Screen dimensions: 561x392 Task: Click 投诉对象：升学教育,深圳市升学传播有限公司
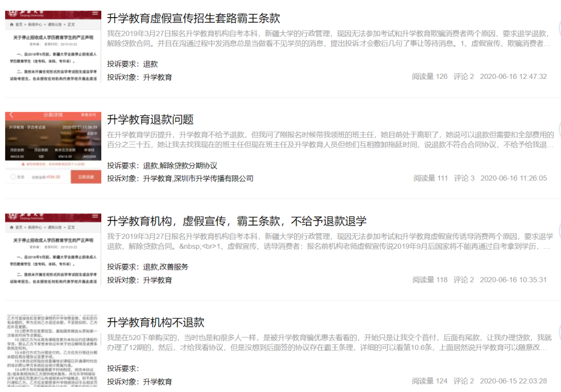(x=180, y=179)
